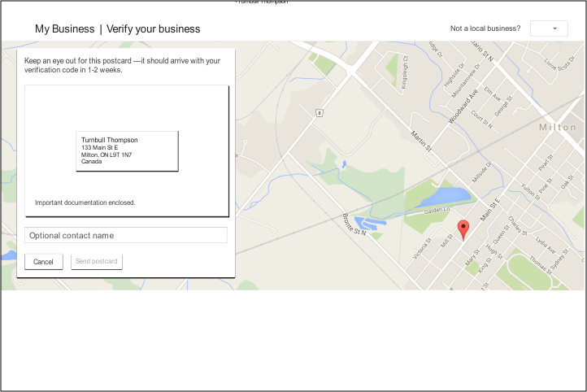This screenshot has width=587, height=392.
Task: Click the Lorne Scots Dr label on map
Action: tap(559, 63)
